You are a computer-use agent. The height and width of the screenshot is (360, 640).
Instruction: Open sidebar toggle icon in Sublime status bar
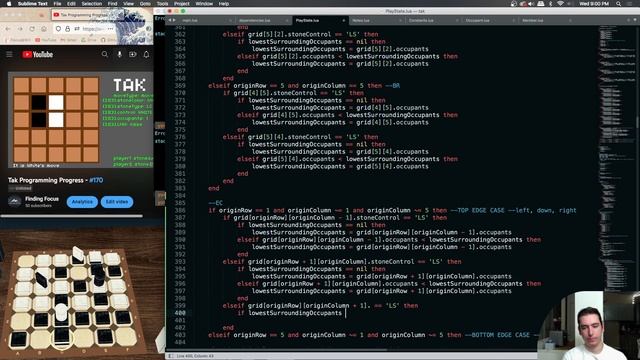(170, 356)
